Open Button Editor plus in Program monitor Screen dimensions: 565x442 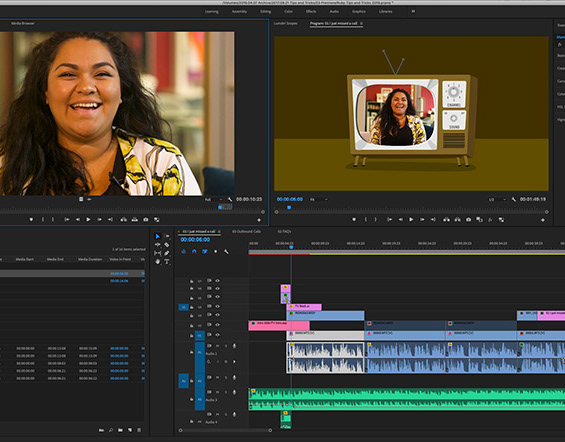click(543, 220)
